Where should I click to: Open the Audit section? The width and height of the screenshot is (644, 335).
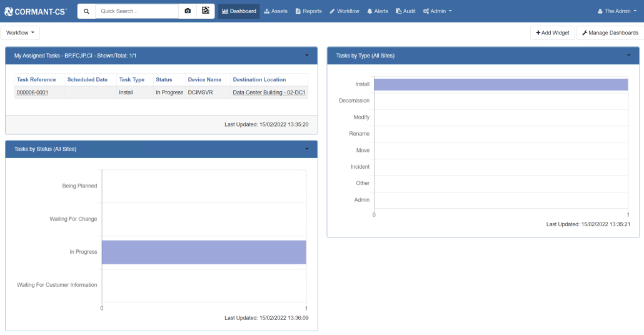406,11
